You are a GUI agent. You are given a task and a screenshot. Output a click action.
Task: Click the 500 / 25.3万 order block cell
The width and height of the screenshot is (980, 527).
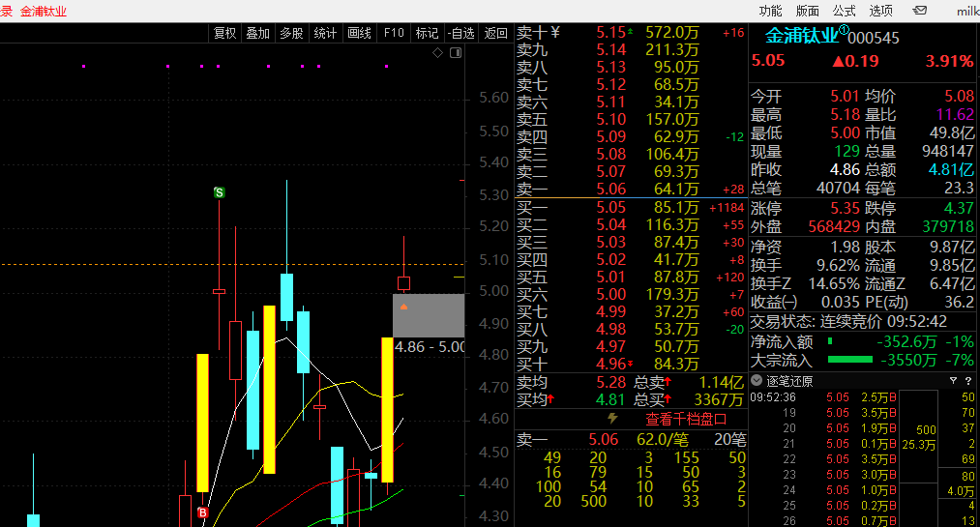pos(919,437)
